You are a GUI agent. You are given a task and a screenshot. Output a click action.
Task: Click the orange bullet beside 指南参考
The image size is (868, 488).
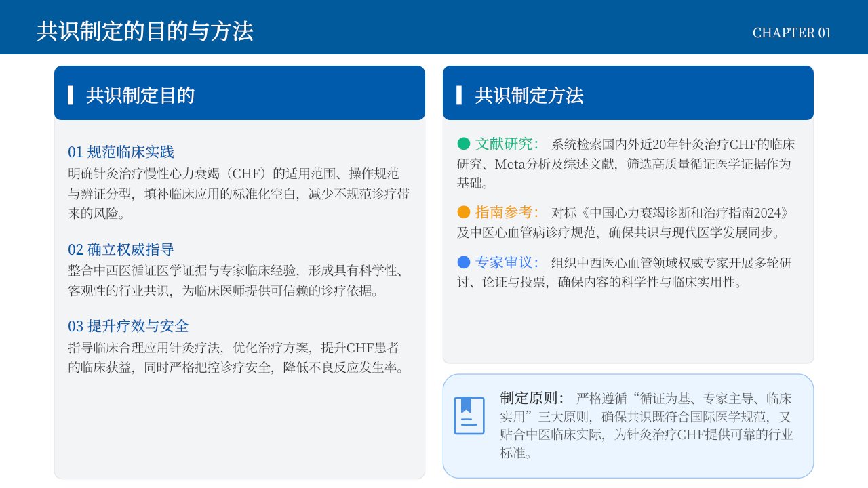point(464,212)
